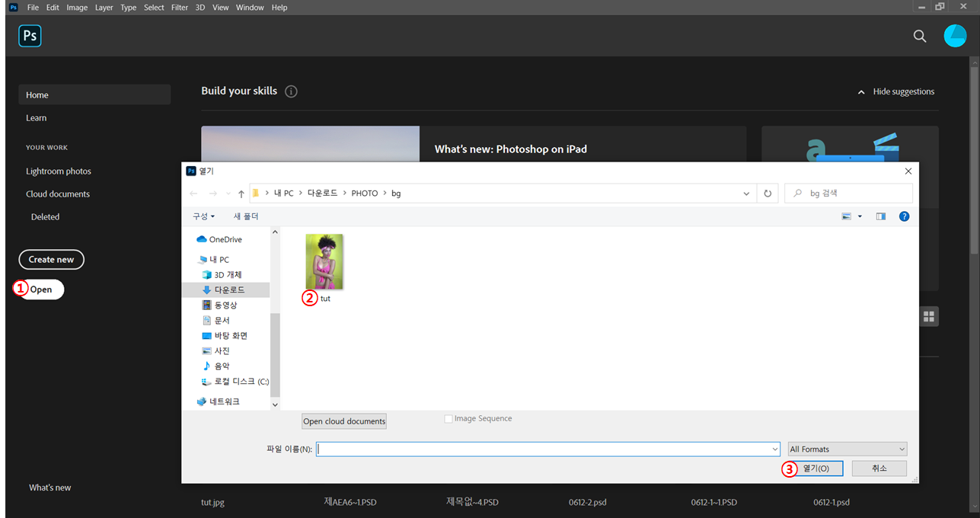Viewport: 980px width, 518px height.
Task: Open the 사진 folder
Action: coord(215,351)
